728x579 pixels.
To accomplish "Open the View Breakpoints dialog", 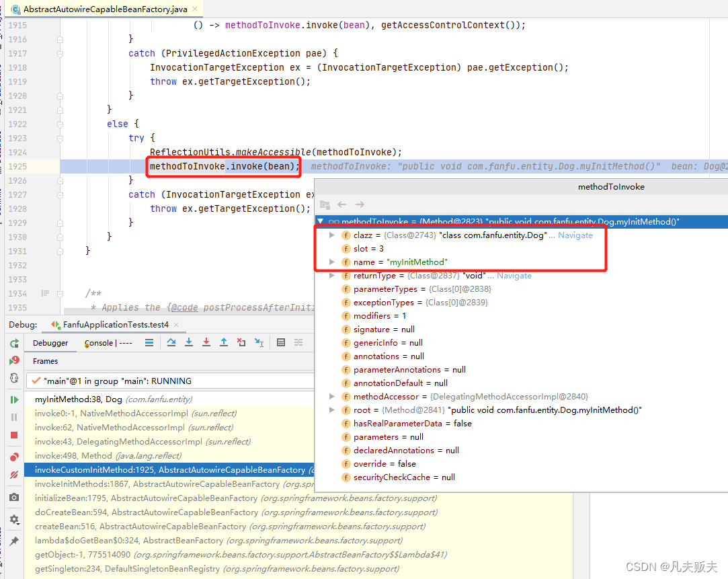I will coord(14,457).
